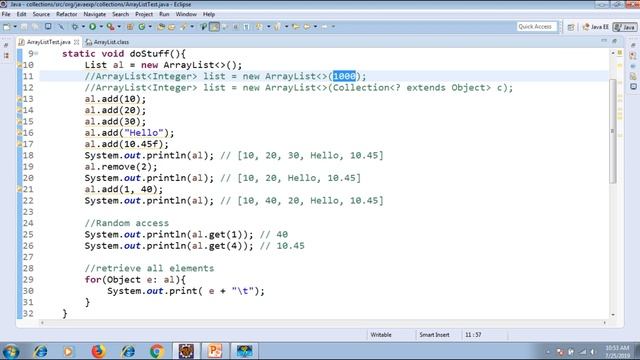Open the New file dropdown arrow
The image size is (640, 360).
click(15, 27)
